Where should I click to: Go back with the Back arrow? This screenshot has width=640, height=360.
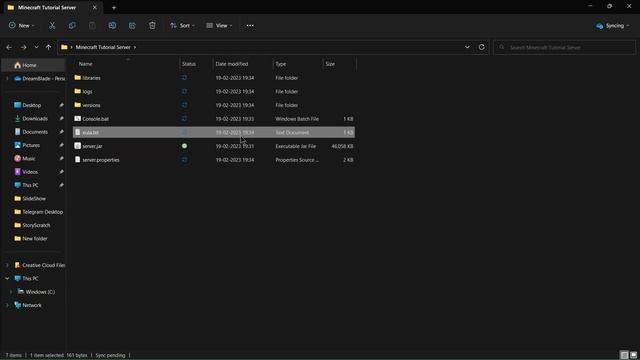tap(9, 47)
